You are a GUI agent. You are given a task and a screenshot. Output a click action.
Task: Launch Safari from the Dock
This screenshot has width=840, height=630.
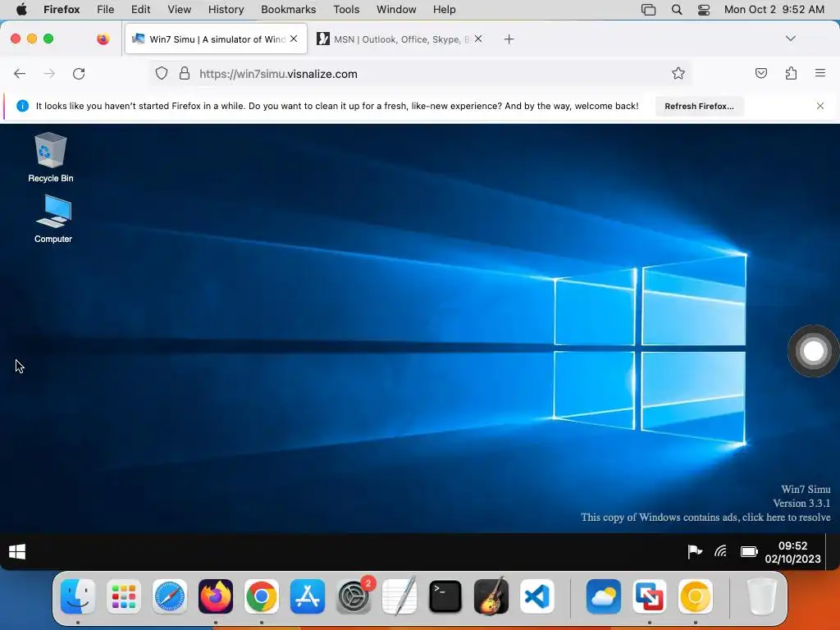point(170,596)
